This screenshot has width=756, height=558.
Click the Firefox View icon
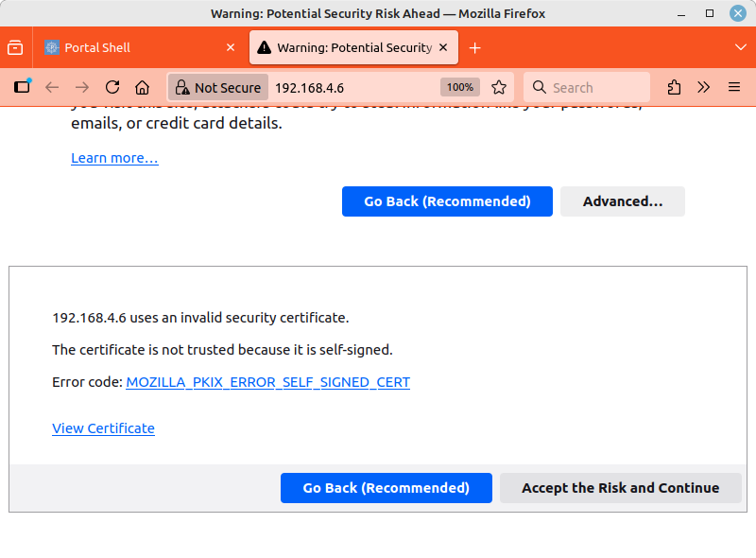(x=15, y=47)
